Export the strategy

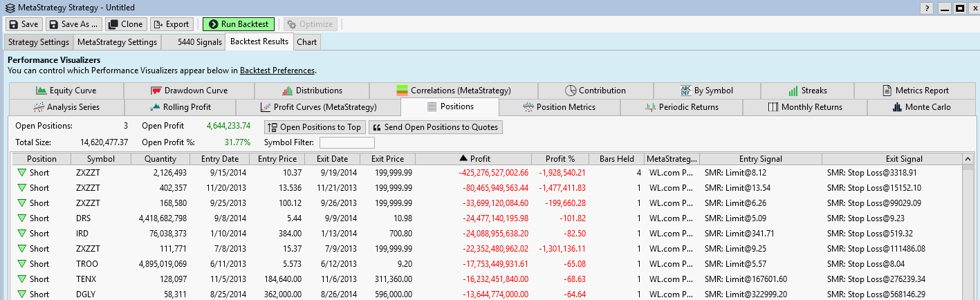tap(172, 24)
